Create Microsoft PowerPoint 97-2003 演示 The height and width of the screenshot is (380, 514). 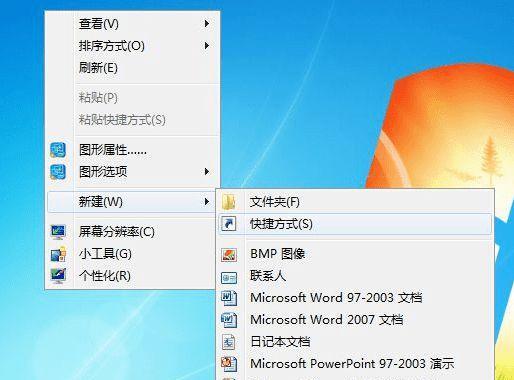(355, 364)
